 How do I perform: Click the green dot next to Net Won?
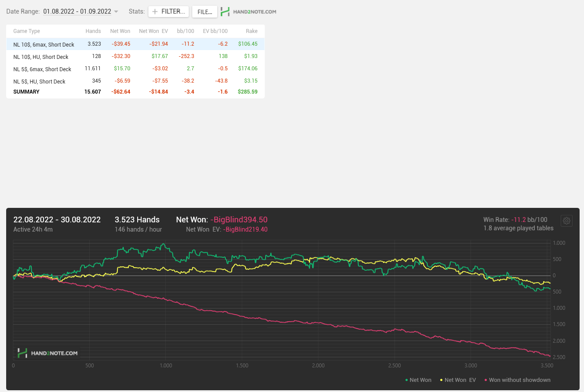point(406,380)
